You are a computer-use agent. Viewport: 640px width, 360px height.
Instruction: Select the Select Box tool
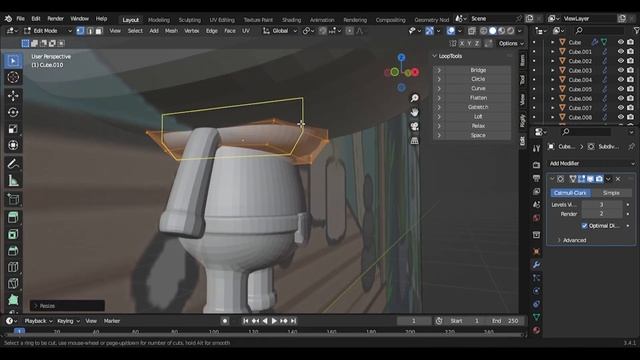tap(13, 61)
